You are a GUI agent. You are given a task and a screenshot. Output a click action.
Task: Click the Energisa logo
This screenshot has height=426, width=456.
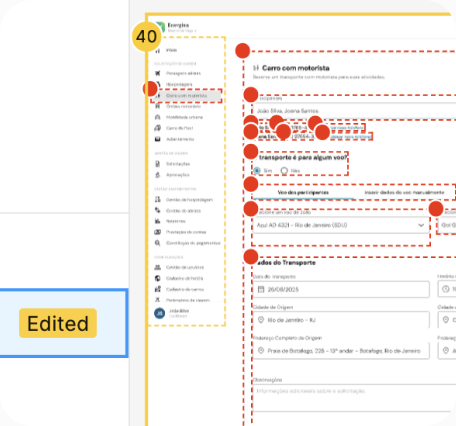pyautogui.click(x=160, y=27)
